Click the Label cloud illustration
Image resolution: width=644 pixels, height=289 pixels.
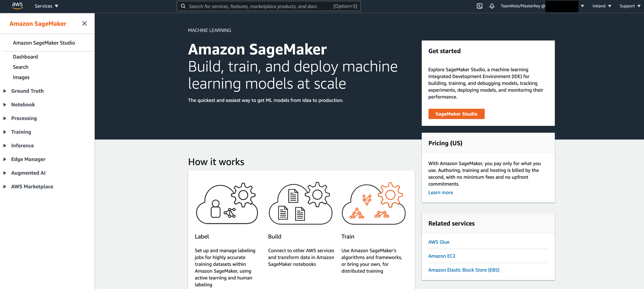click(227, 203)
